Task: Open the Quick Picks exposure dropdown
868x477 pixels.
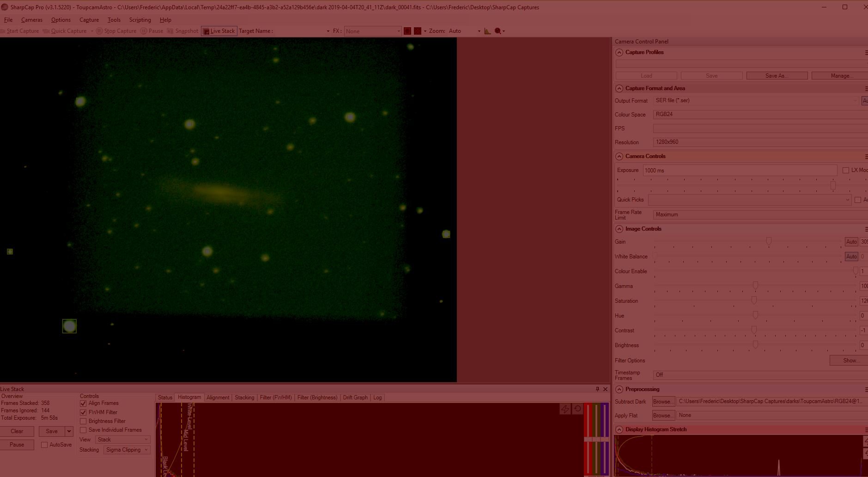Action: 750,200
